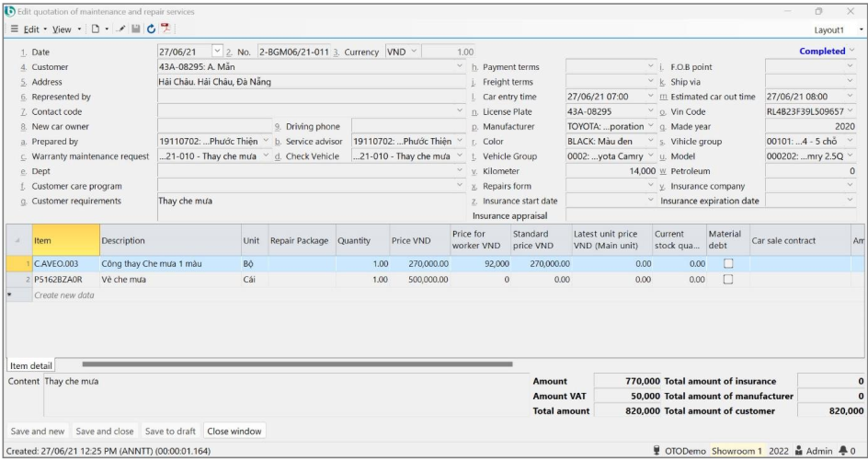This screenshot has width=868, height=461.
Task: Click the Close window button
Action: (235, 431)
